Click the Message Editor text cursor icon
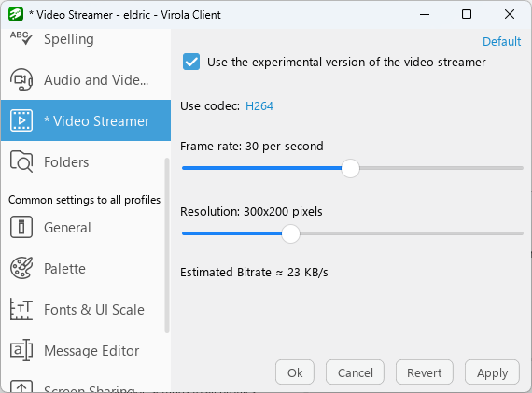 pyautogui.click(x=21, y=350)
